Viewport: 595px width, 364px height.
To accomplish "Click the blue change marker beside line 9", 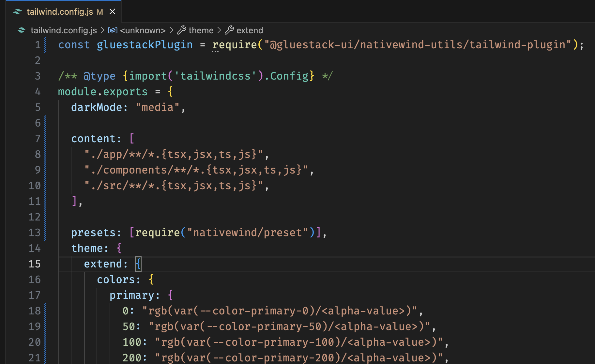I will [45, 170].
